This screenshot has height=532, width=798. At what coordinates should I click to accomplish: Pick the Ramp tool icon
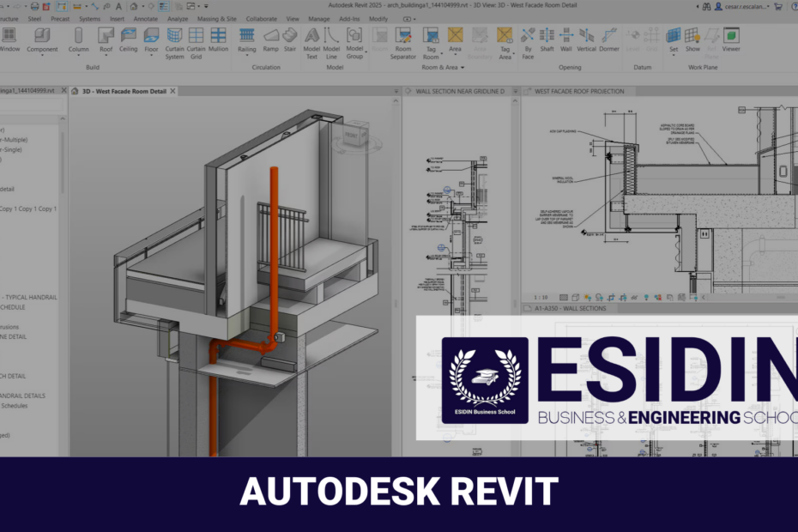(270, 39)
